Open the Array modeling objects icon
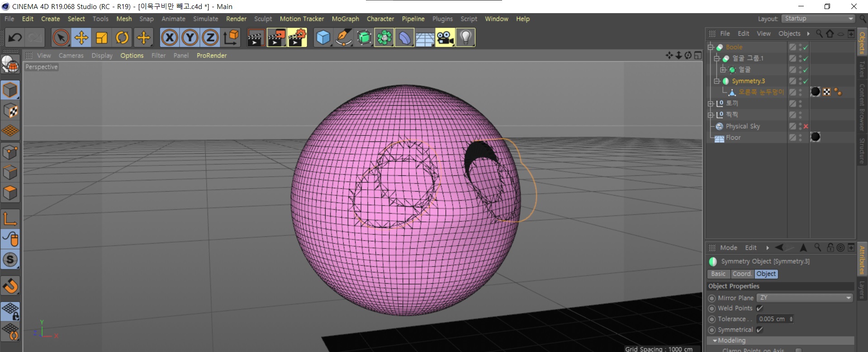Viewport: 868px width, 352px height. [x=384, y=38]
